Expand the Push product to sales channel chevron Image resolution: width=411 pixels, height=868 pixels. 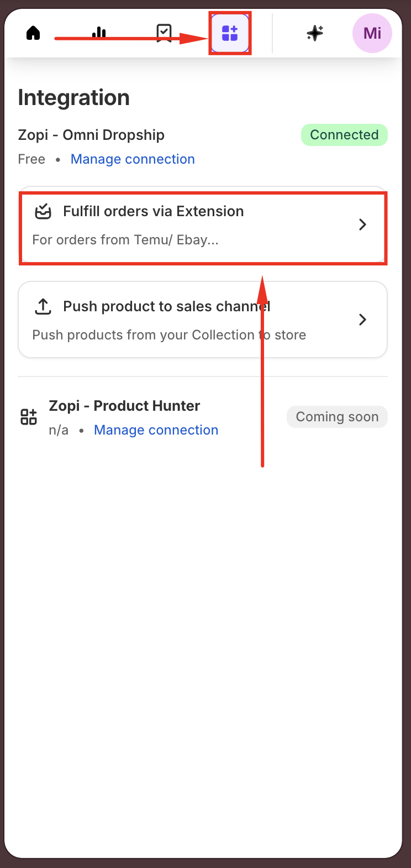coord(362,320)
